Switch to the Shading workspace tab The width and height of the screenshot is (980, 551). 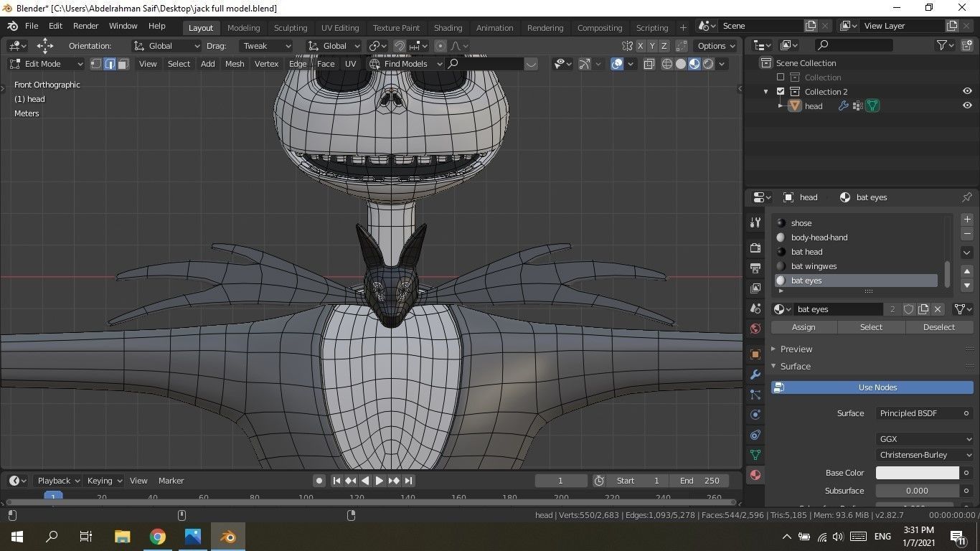448,28
